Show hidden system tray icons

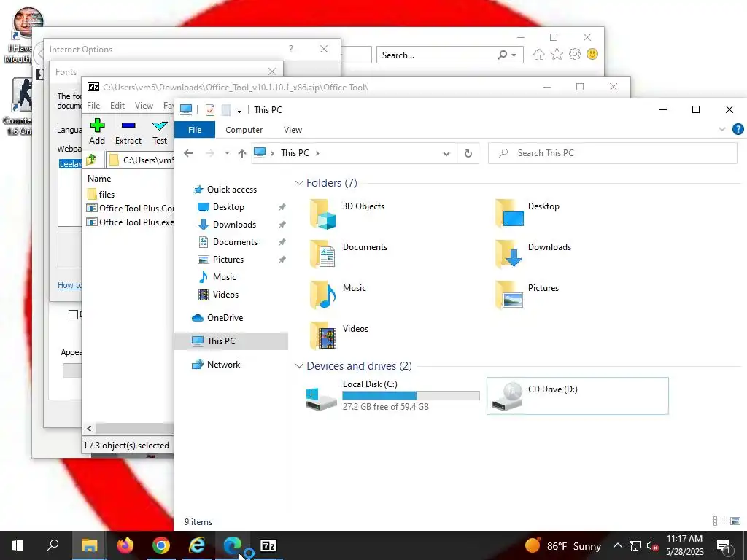[617, 545]
